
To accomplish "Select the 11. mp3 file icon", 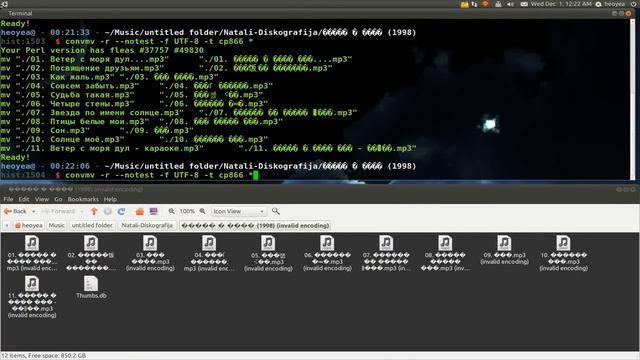I will (x=32, y=284).
